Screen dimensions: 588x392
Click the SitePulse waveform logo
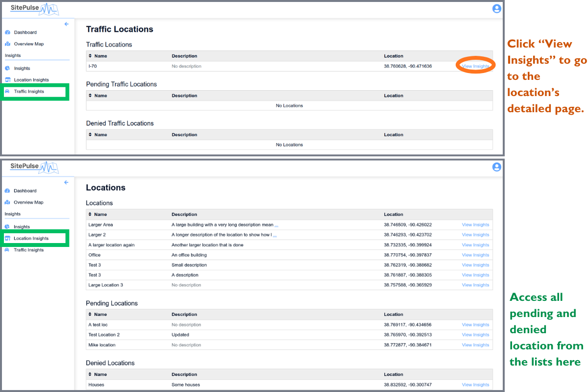pyautogui.click(x=34, y=9)
